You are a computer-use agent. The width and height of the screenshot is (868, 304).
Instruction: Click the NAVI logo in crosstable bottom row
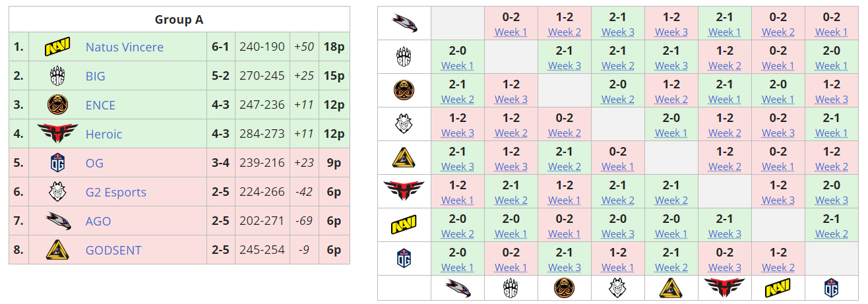(778, 288)
